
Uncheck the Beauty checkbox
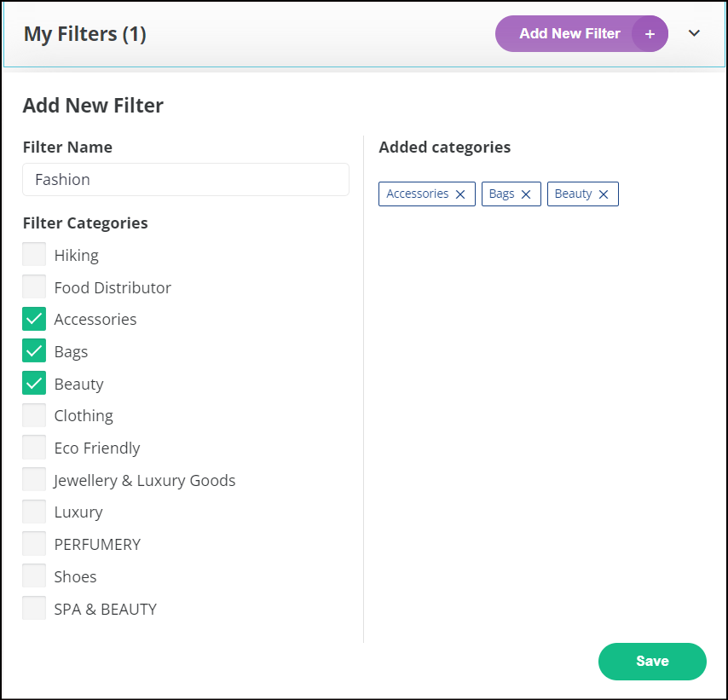34,383
